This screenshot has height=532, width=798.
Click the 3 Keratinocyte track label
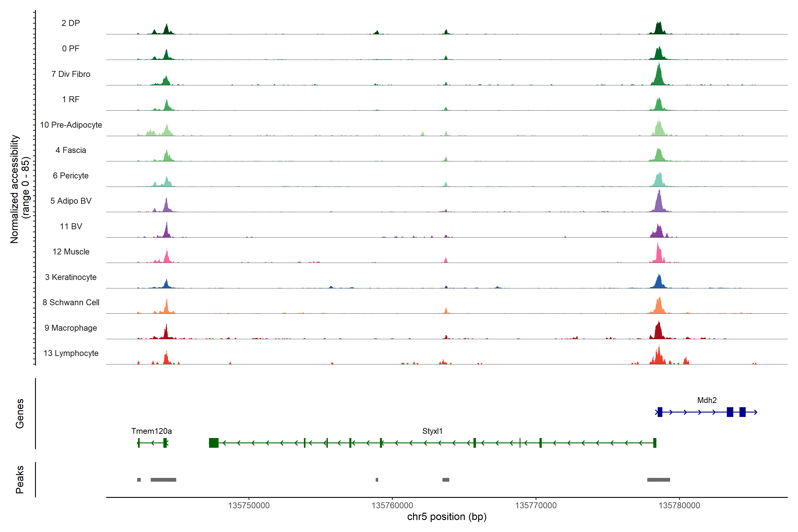pos(70,277)
